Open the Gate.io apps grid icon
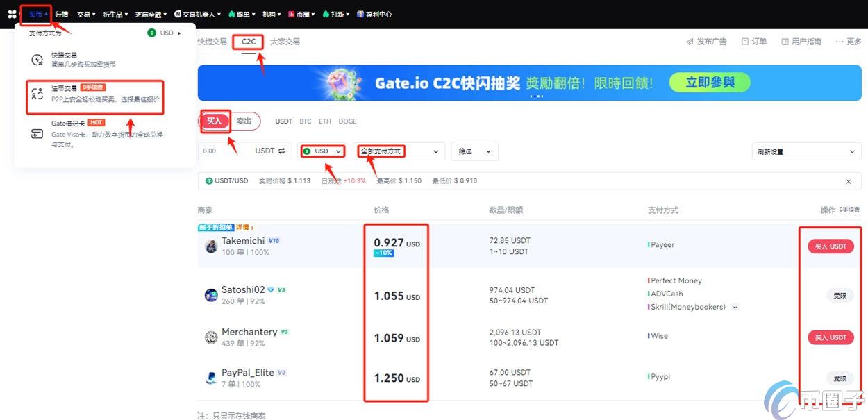 pyautogui.click(x=10, y=14)
